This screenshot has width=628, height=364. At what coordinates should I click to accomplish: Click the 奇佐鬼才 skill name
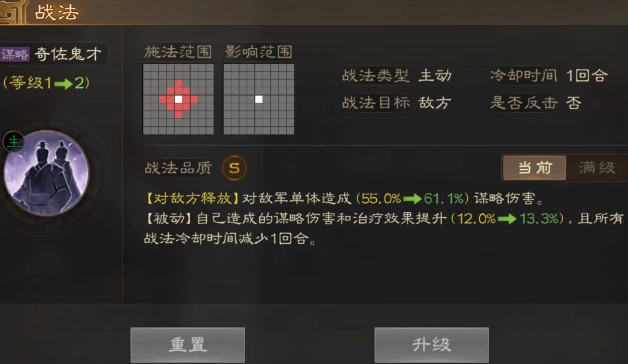pyautogui.click(x=68, y=54)
